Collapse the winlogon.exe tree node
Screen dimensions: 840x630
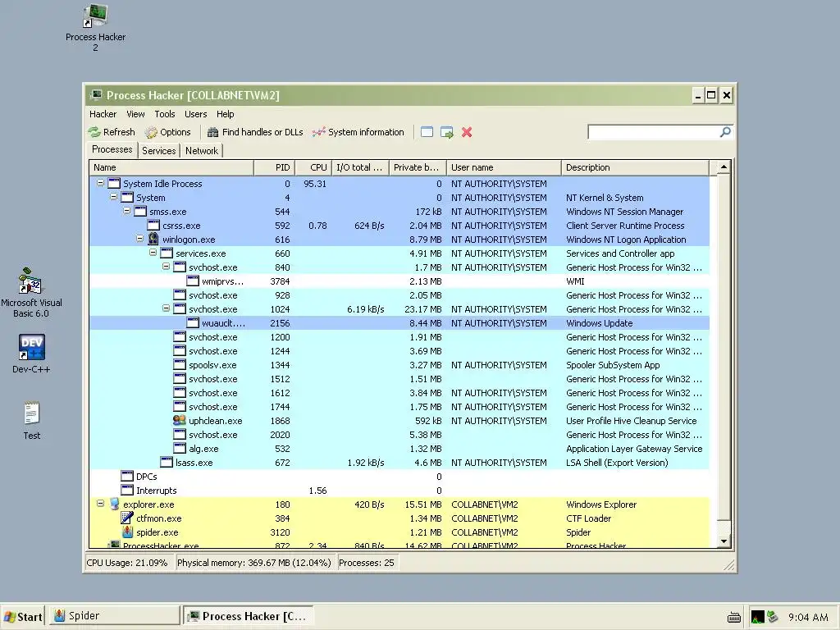139,239
